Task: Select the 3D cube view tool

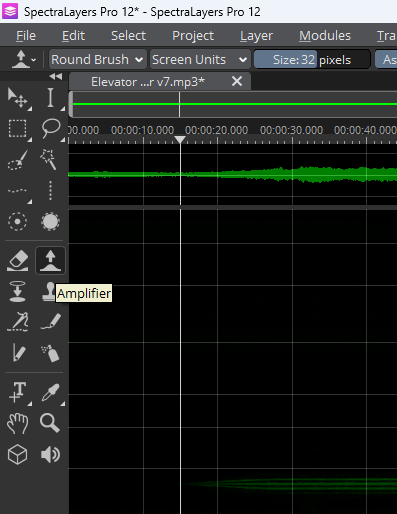Action: [x=17, y=454]
